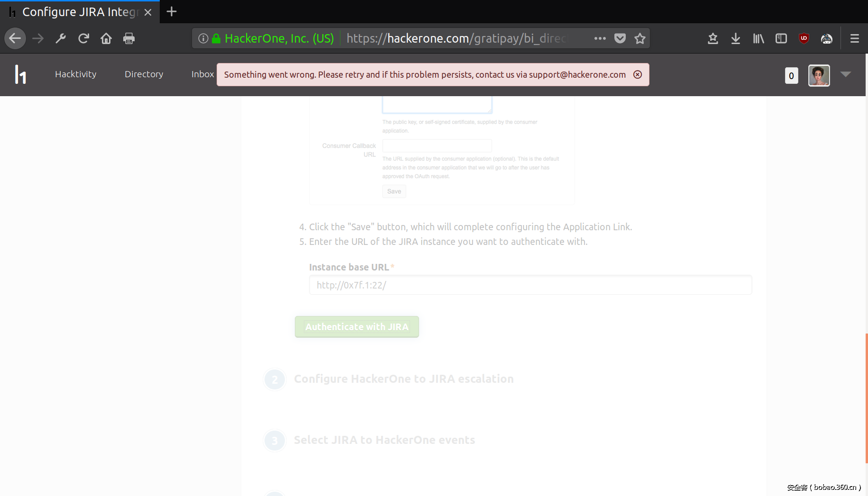The image size is (868, 496).
Task: Expand the user account dropdown arrow
Action: [846, 74]
